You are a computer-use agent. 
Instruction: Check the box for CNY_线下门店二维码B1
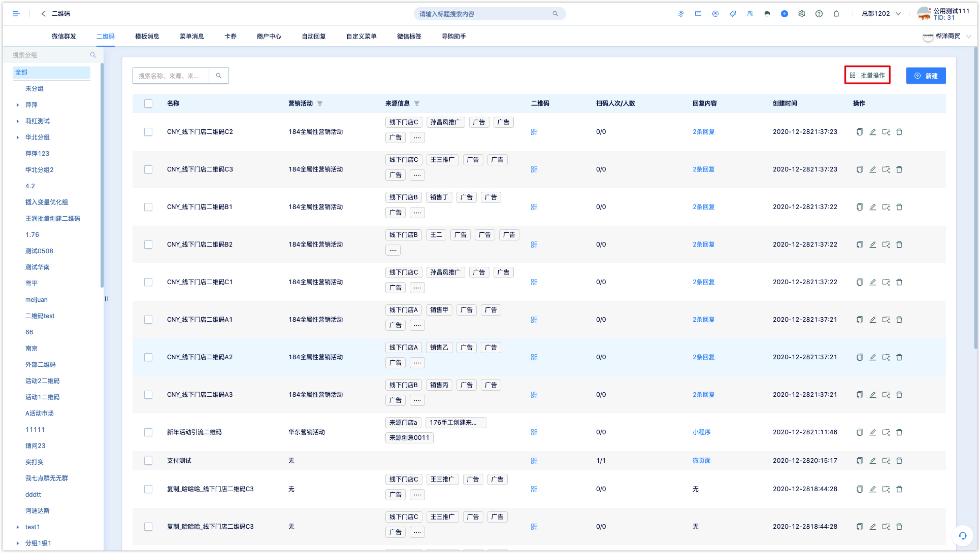pyautogui.click(x=148, y=207)
